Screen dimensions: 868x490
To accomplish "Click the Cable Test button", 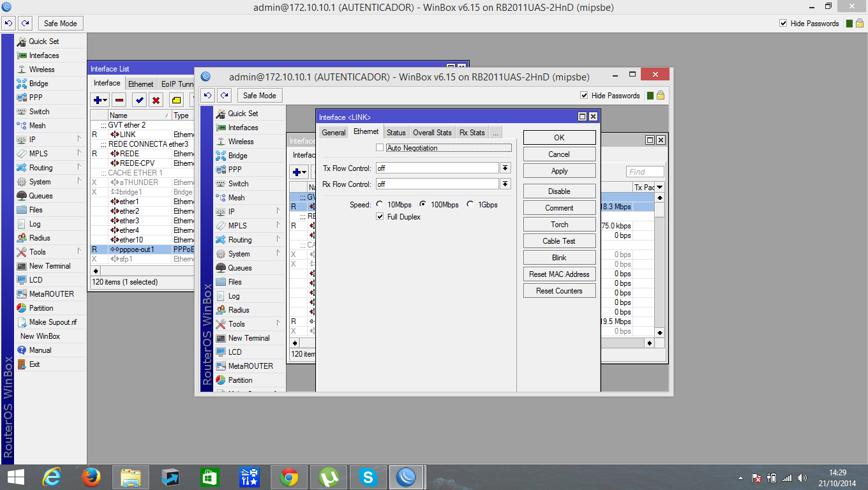I will 559,241.
